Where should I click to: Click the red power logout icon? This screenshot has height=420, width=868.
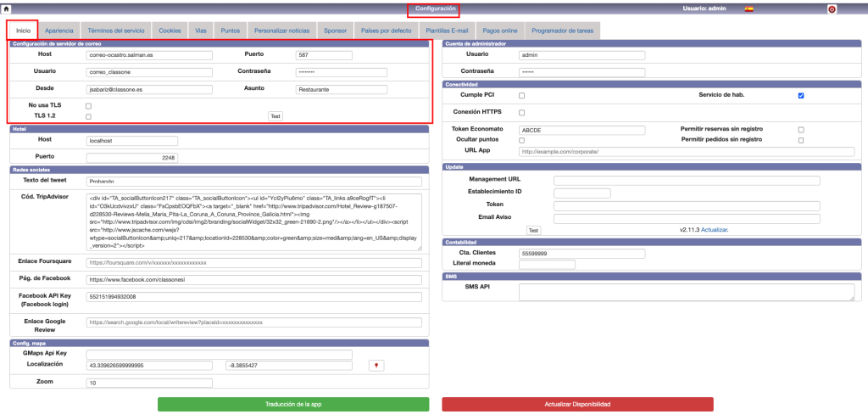point(832,9)
